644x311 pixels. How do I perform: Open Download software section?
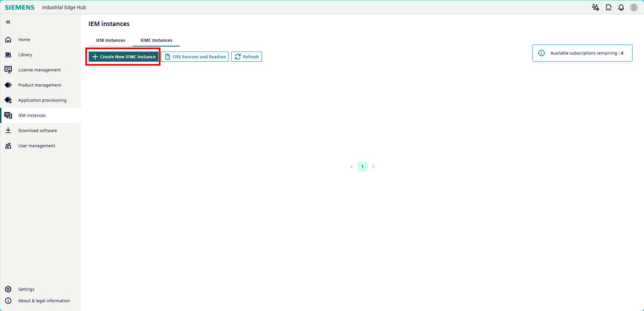point(8,130)
